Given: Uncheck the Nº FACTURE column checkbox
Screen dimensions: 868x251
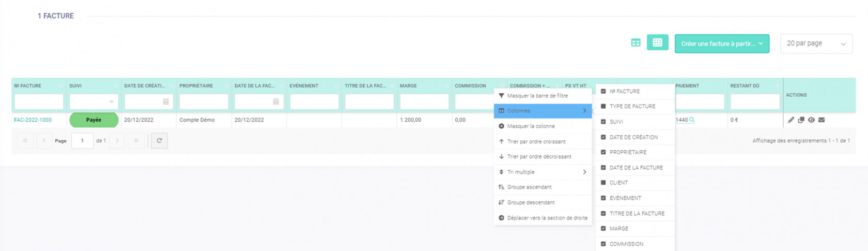Looking at the screenshot, I should [603, 91].
